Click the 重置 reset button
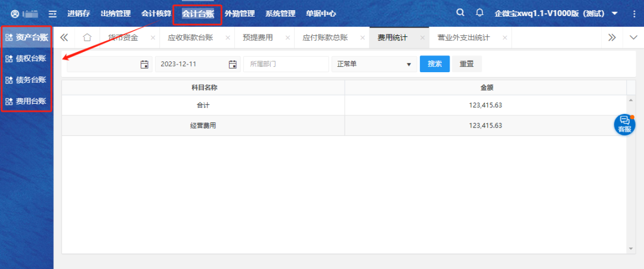 466,64
